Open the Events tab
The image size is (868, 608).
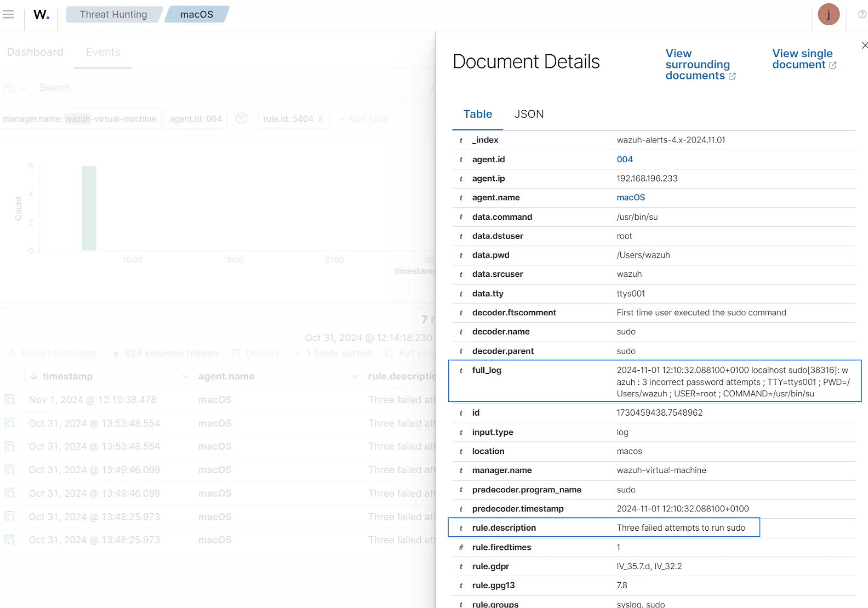103,52
